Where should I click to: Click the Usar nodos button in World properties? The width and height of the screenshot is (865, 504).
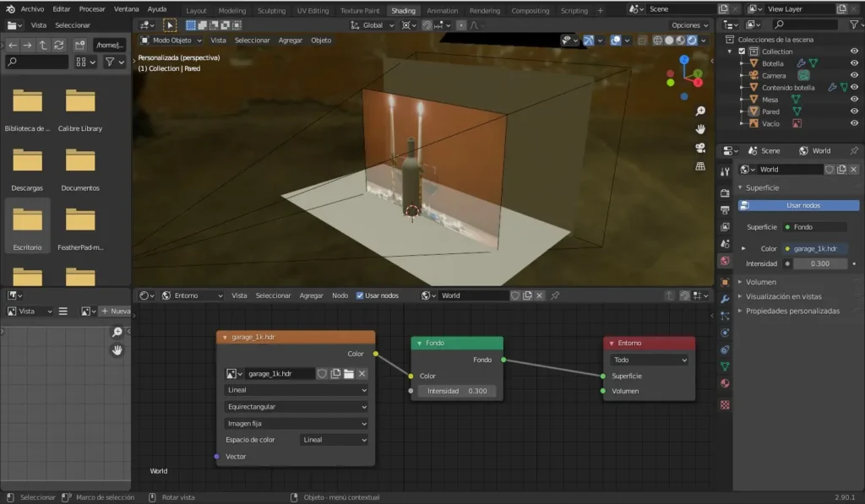[x=798, y=205]
